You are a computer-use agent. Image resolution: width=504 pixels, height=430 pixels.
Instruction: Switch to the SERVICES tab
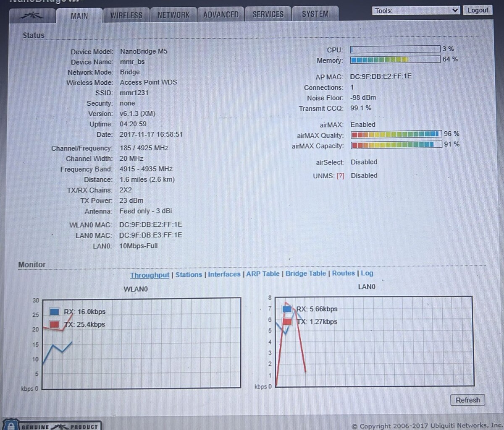click(x=268, y=14)
